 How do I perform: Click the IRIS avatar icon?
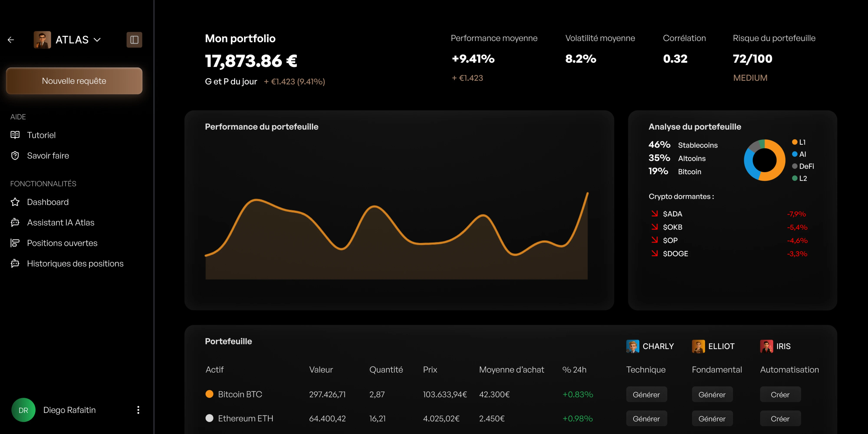click(x=766, y=346)
